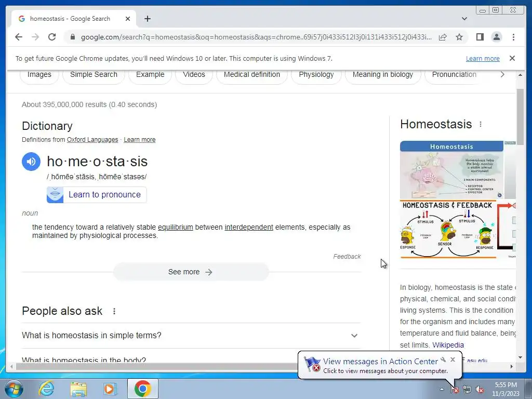The width and height of the screenshot is (532, 399).
Task: Select the Medical definition filter chip
Action: coord(252,75)
